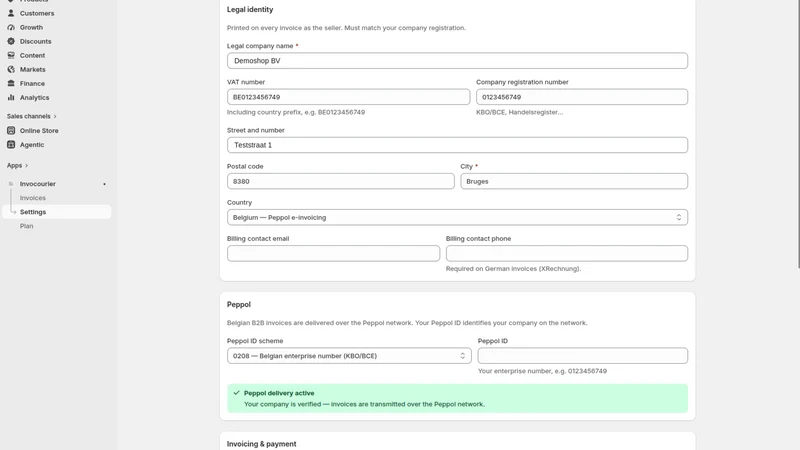
Task: Click the 'Peppol' section heading
Action: click(x=239, y=305)
